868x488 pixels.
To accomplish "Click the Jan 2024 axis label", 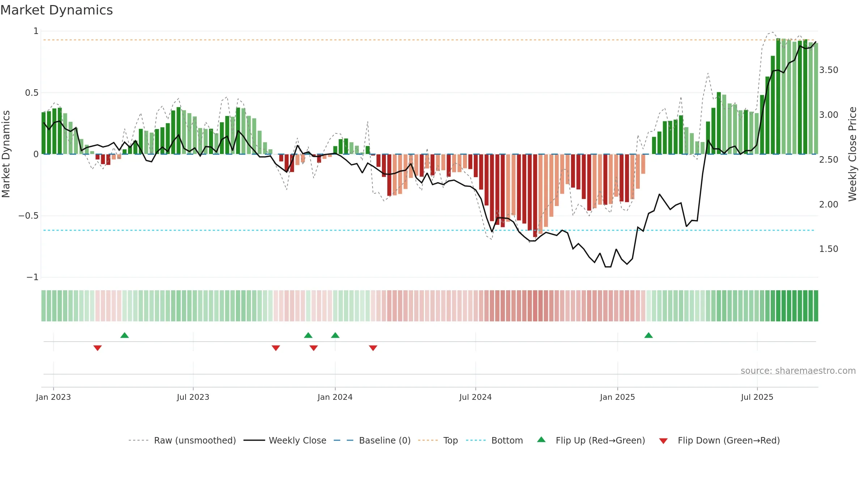I will (x=335, y=397).
